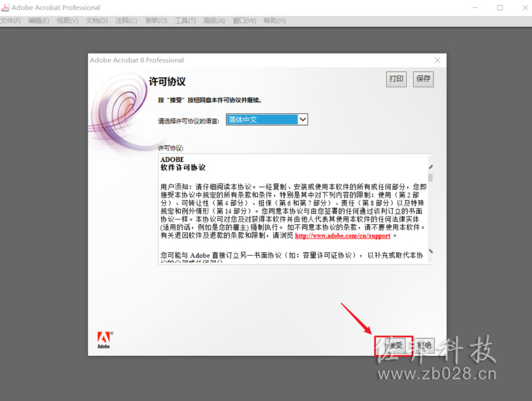Accept the license with 接受 button
This screenshot has height=401, width=532.
394,345
